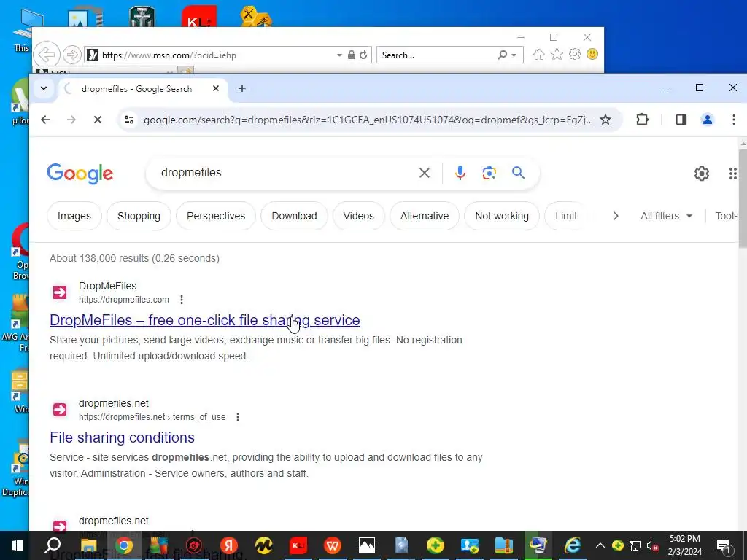The width and height of the screenshot is (747, 560).
Task: Open DropMeFiles free one-click file sharing link
Action: click(x=205, y=320)
